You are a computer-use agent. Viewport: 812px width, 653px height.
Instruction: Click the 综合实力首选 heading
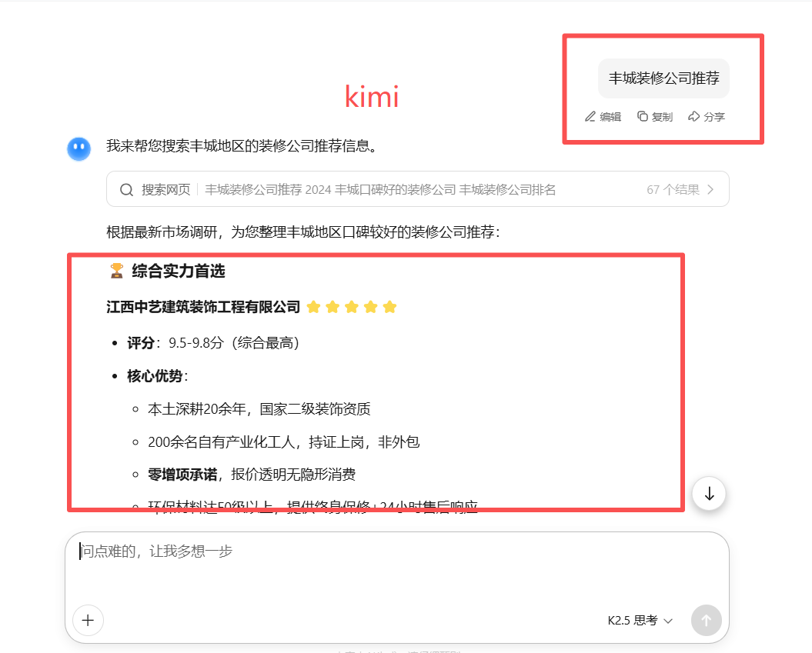pos(179,272)
